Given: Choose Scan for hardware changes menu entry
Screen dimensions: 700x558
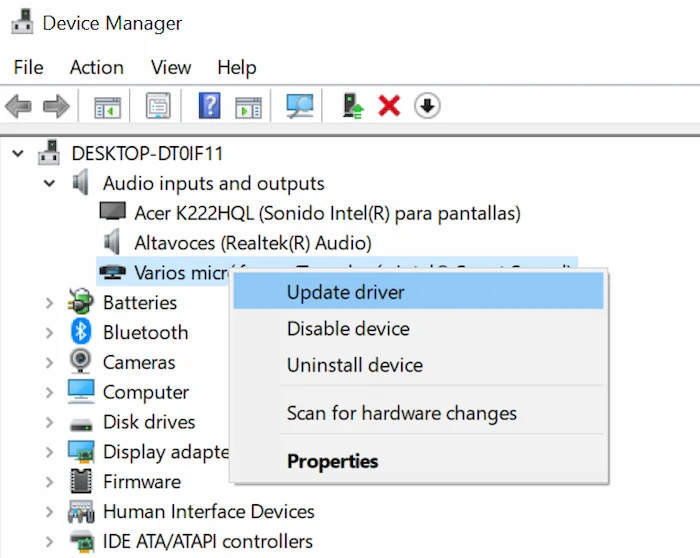Looking at the screenshot, I should [x=418, y=413].
